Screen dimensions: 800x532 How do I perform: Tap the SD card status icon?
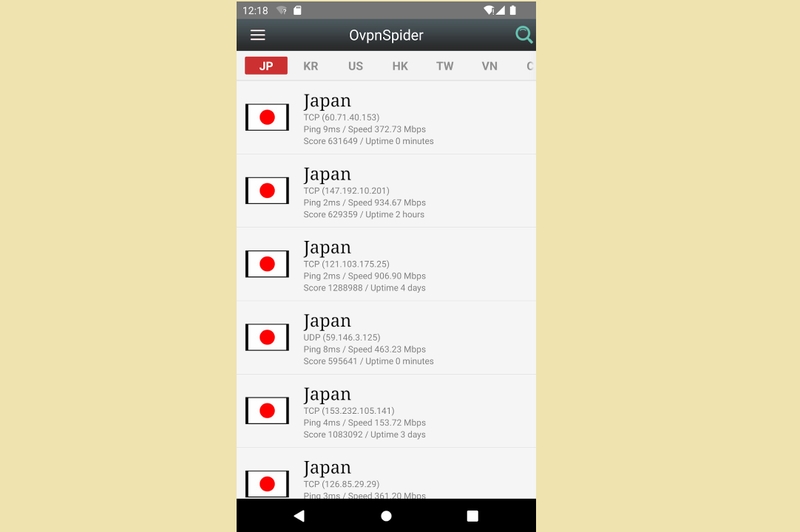click(x=297, y=10)
